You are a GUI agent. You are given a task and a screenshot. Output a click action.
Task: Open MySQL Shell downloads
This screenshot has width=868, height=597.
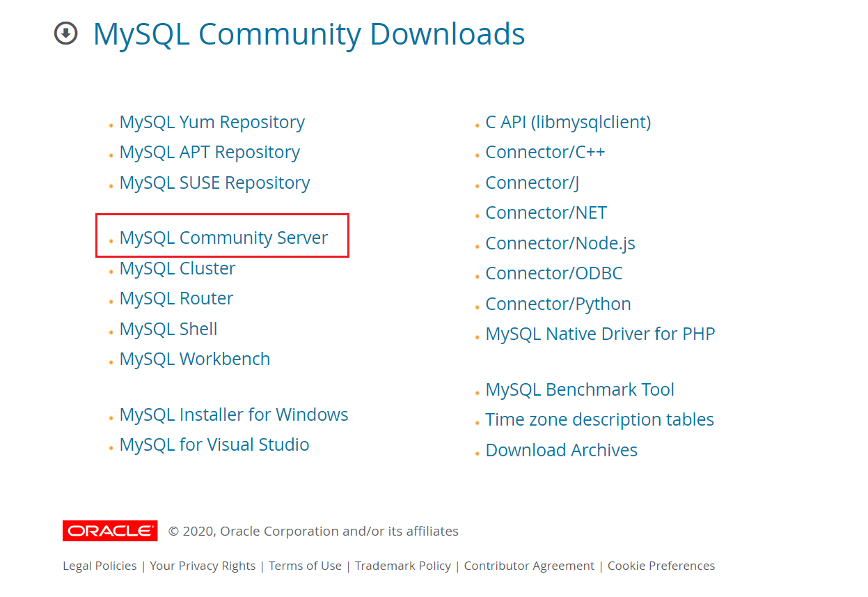168,328
